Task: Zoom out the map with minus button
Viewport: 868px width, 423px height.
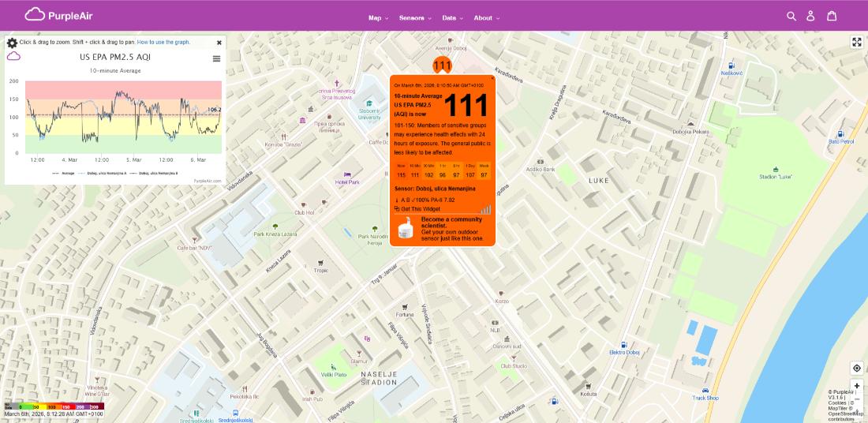Action: tap(856, 399)
